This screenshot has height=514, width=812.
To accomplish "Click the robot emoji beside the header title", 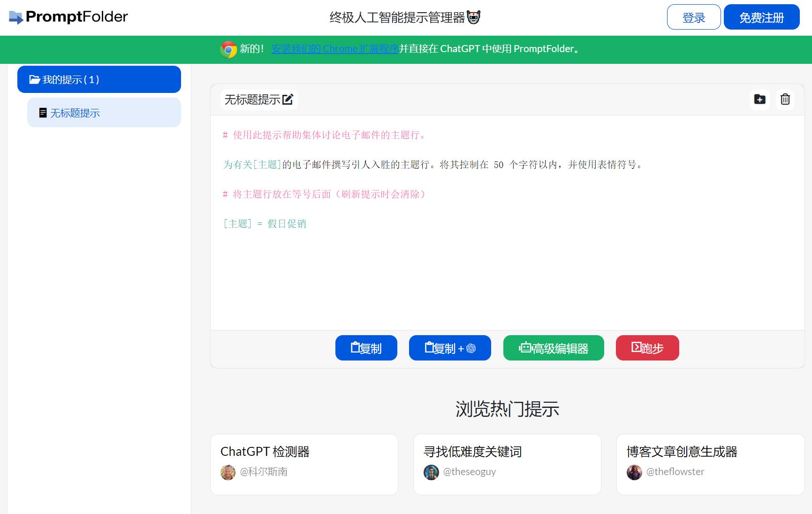I will [473, 17].
